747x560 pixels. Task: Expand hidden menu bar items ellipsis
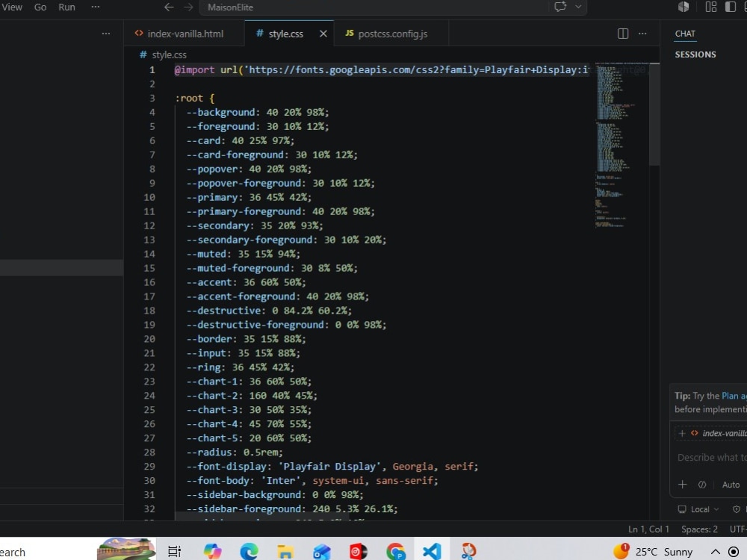(96, 7)
